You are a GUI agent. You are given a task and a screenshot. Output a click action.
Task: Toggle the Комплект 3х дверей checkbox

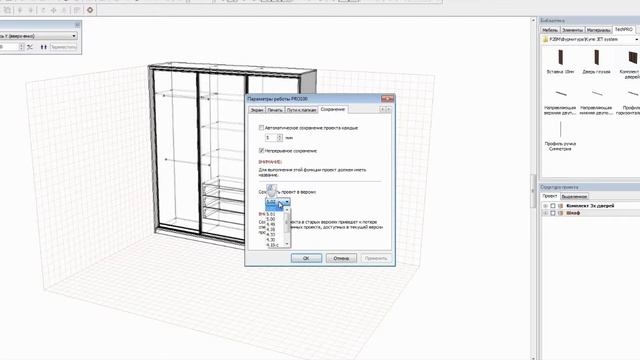tap(553, 206)
